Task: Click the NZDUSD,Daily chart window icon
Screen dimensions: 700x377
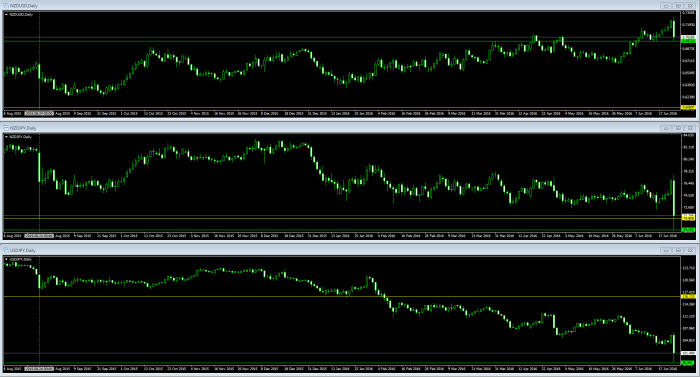Action: click(6, 6)
